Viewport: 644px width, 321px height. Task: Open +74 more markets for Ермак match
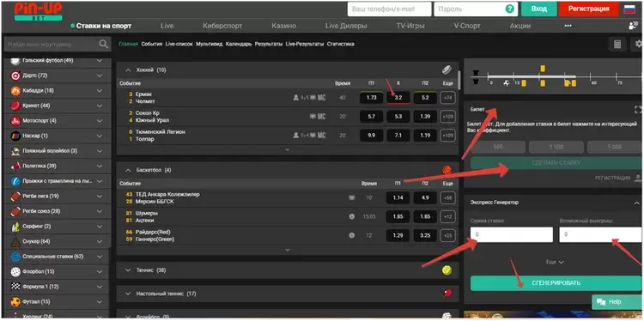click(x=447, y=98)
